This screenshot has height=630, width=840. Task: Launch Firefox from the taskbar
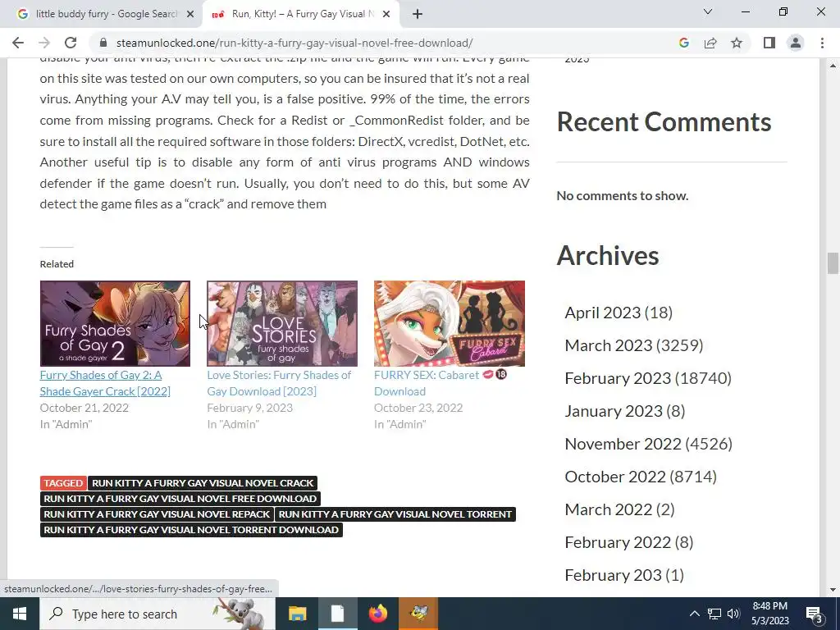pyautogui.click(x=378, y=614)
